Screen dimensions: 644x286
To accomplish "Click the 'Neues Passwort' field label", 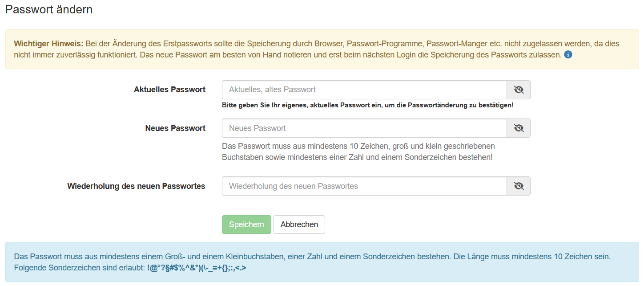I will point(175,128).
